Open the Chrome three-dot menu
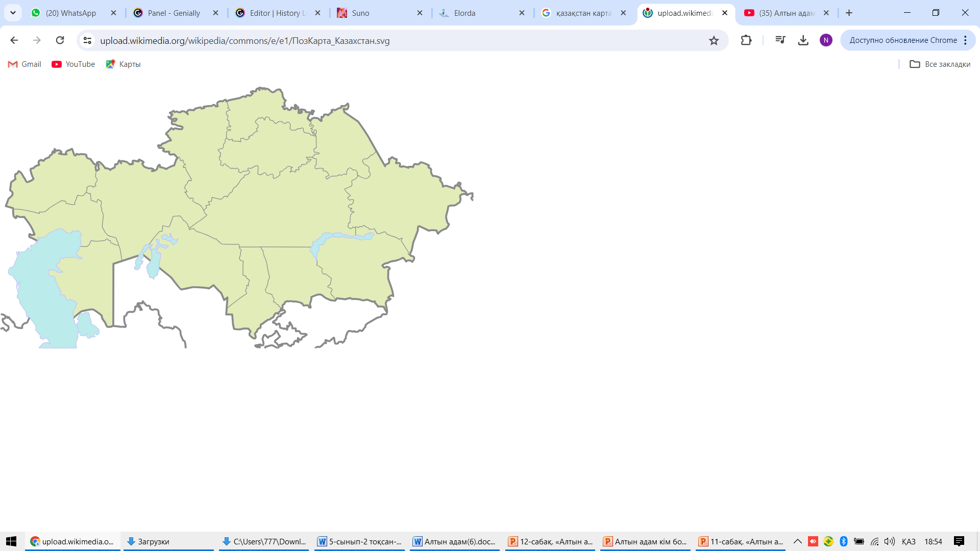The width and height of the screenshot is (980, 551). (x=965, y=40)
